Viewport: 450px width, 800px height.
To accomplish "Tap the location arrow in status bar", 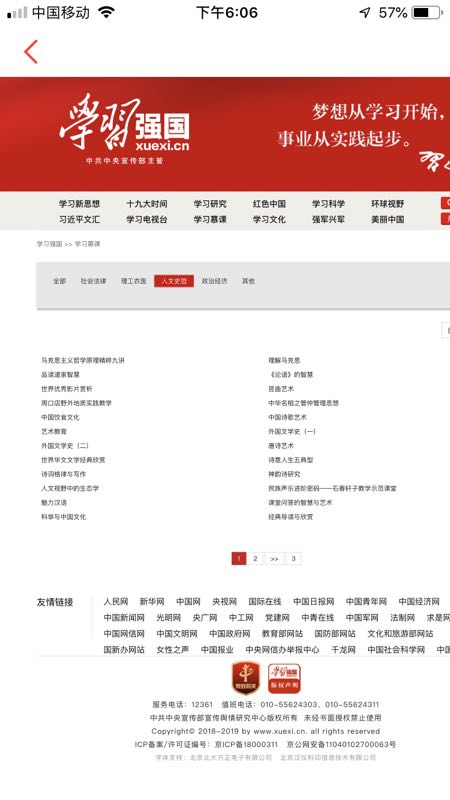I will [365, 13].
